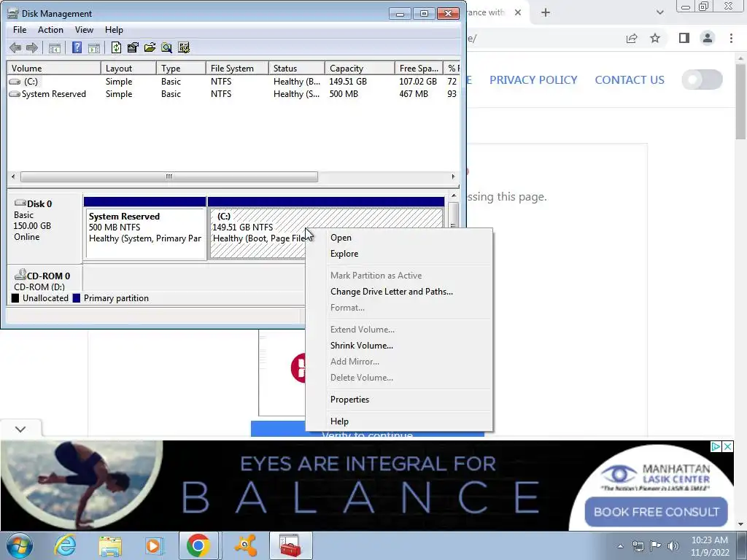Click BOOK FREE CONSULT ad button
747x560 pixels.
coord(656,512)
